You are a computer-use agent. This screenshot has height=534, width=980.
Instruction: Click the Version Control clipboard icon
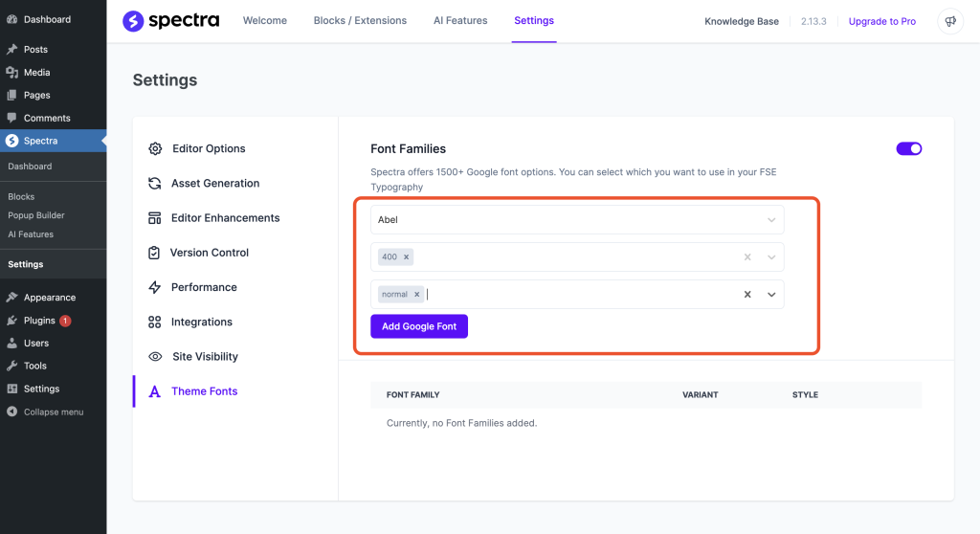pos(155,253)
